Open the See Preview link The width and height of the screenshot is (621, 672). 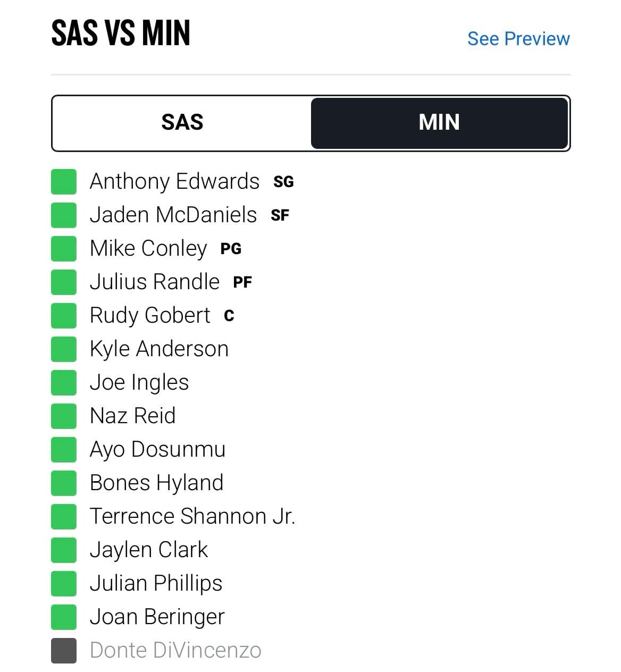(x=518, y=39)
